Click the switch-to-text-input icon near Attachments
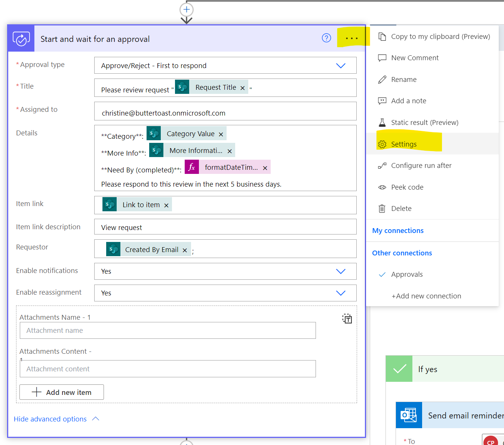 click(x=347, y=319)
